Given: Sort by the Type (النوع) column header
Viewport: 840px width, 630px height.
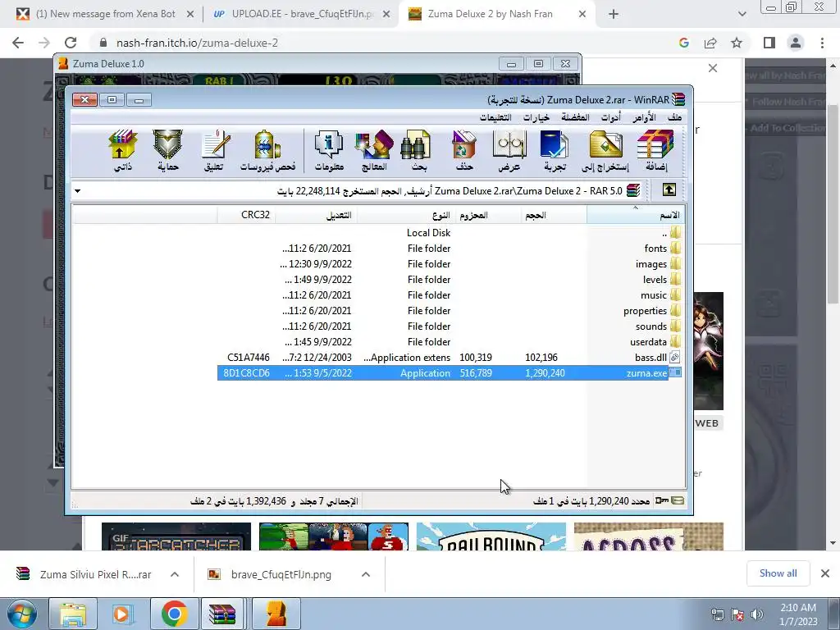Looking at the screenshot, I should click(407, 215).
